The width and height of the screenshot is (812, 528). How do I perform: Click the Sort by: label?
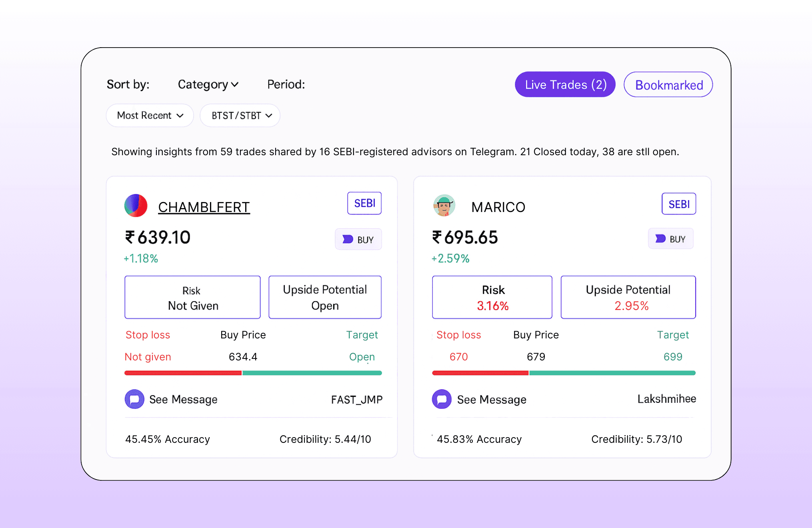coord(128,84)
